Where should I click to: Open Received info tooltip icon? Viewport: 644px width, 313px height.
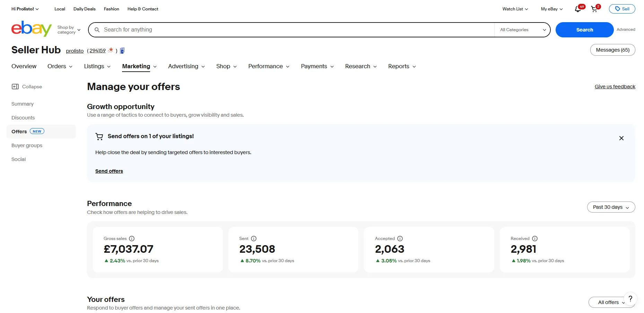coord(535,239)
